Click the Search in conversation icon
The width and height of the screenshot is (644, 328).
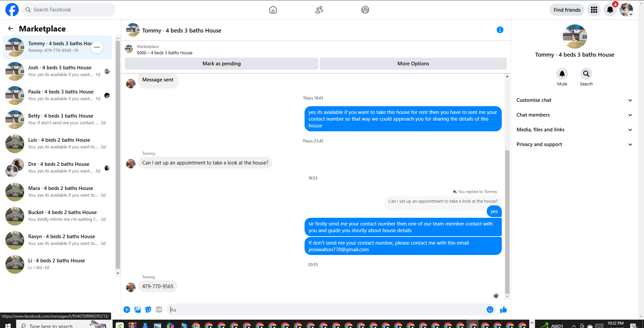tap(586, 74)
